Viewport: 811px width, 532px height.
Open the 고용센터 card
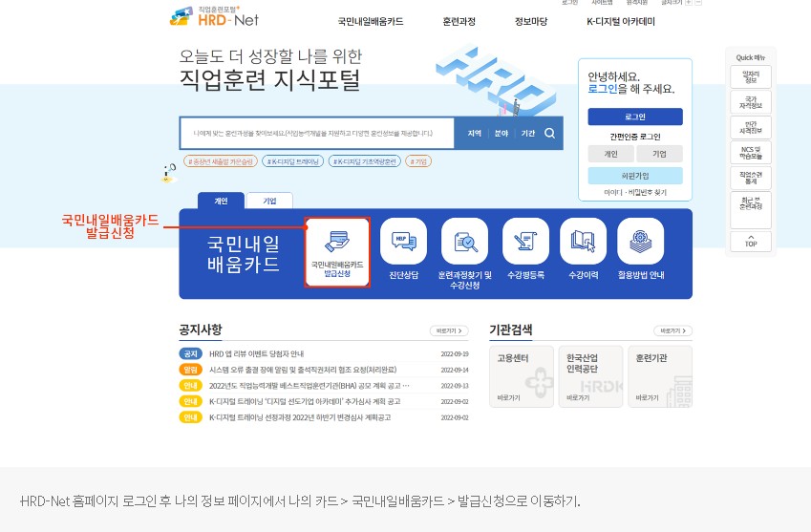(x=522, y=377)
